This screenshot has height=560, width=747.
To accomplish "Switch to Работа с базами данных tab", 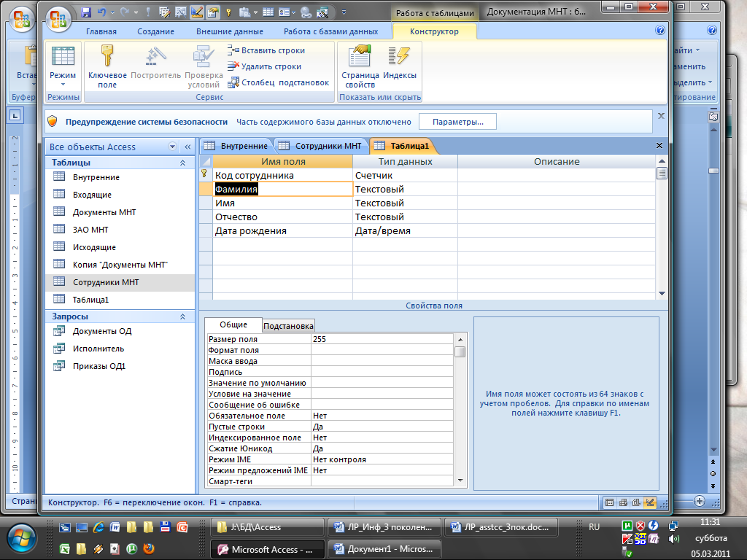I will coord(330,31).
